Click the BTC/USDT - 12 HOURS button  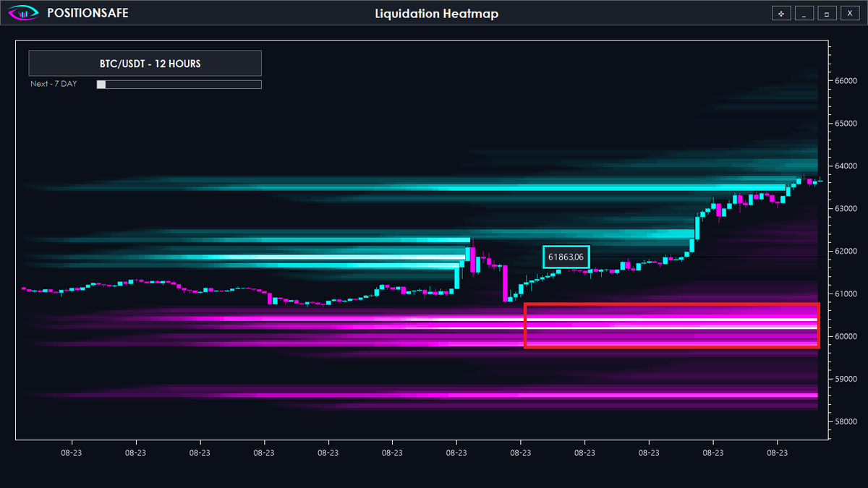pyautogui.click(x=145, y=64)
